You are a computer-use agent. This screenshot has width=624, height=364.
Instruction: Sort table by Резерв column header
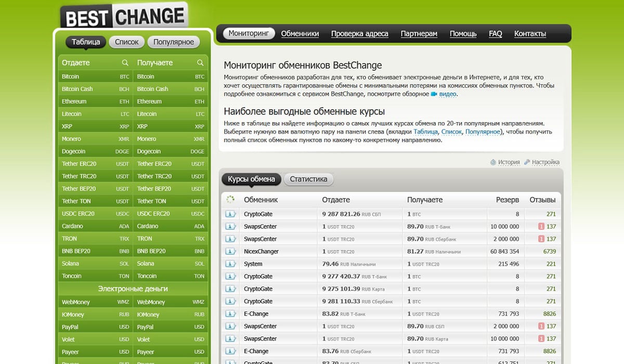click(507, 200)
